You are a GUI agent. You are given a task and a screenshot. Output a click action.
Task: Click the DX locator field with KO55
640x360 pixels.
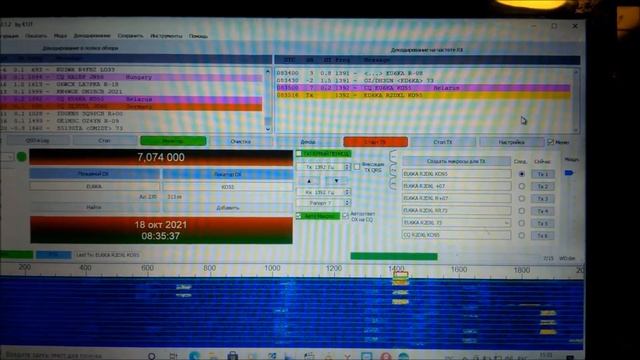228,187
